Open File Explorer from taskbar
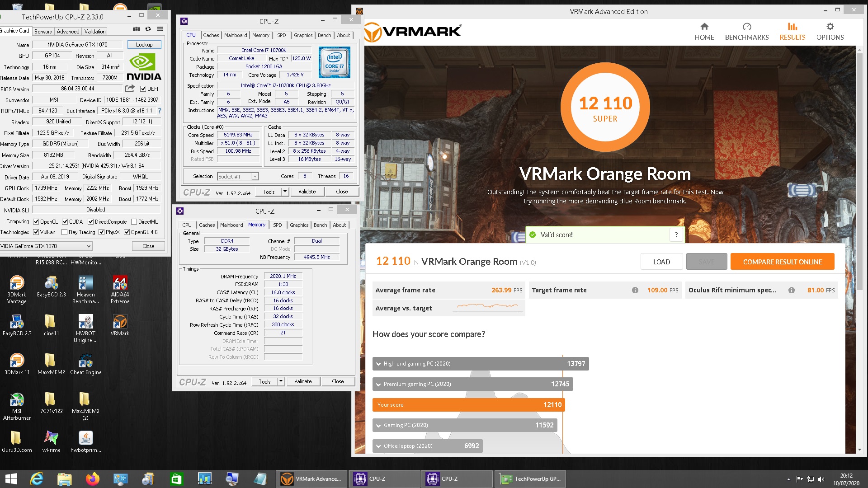 65,479
